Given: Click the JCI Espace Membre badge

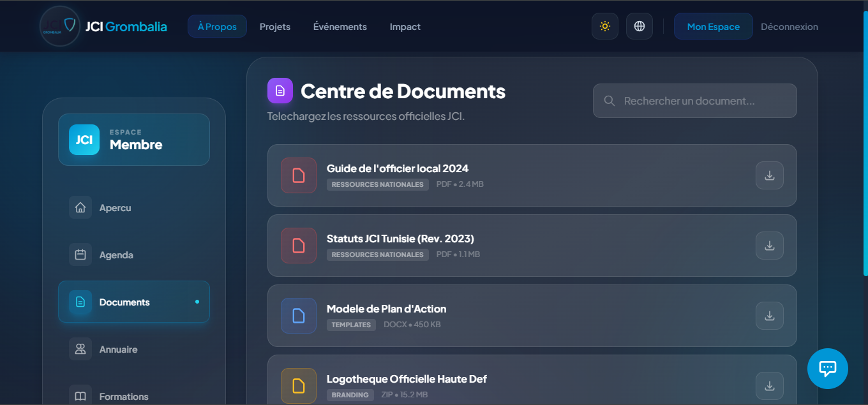Looking at the screenshot, I should coord(134,140).
